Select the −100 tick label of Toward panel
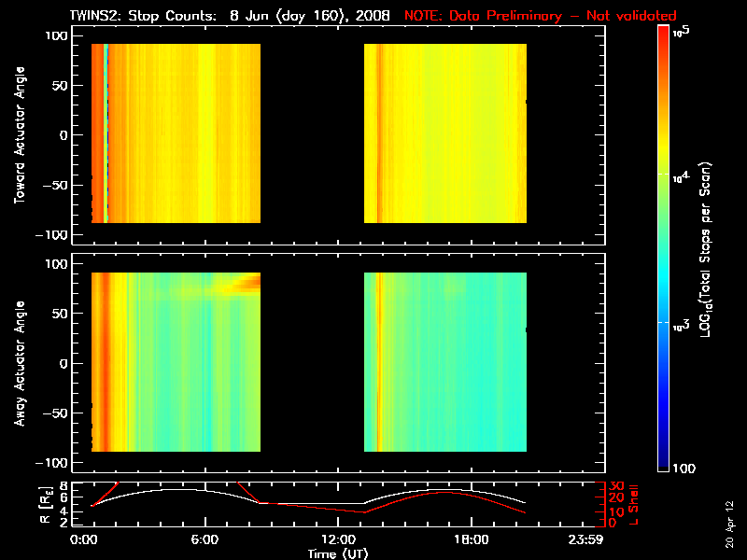This screenshot has width=747, height=560. point(52,235)
